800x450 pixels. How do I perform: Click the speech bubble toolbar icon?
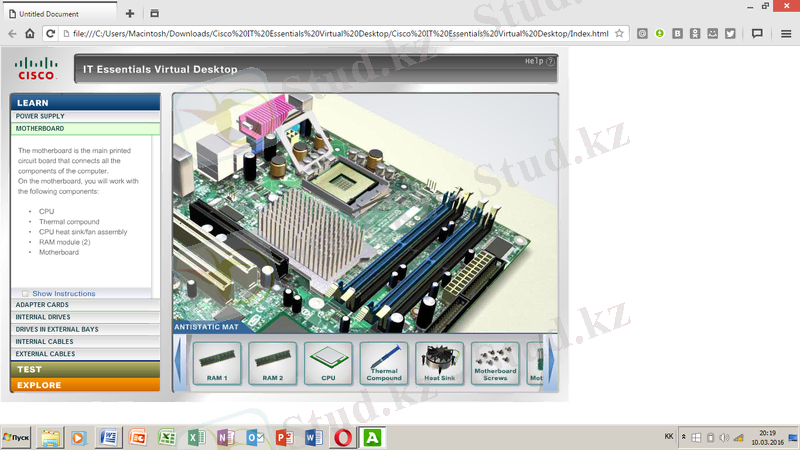coord(757,34)
